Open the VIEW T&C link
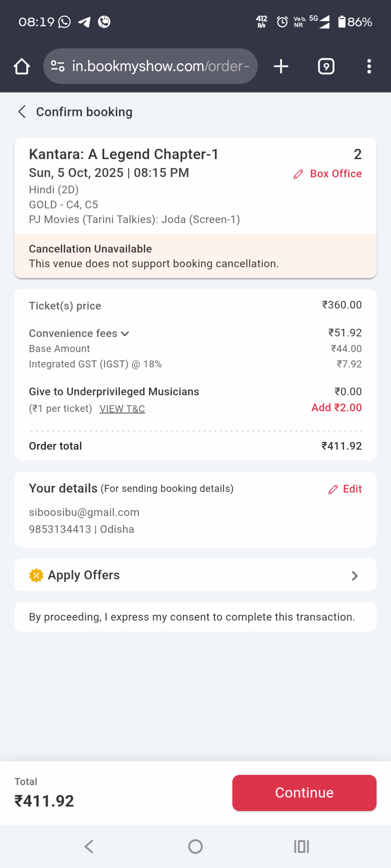This screenshot has height=868, width=391. point(122,409)
